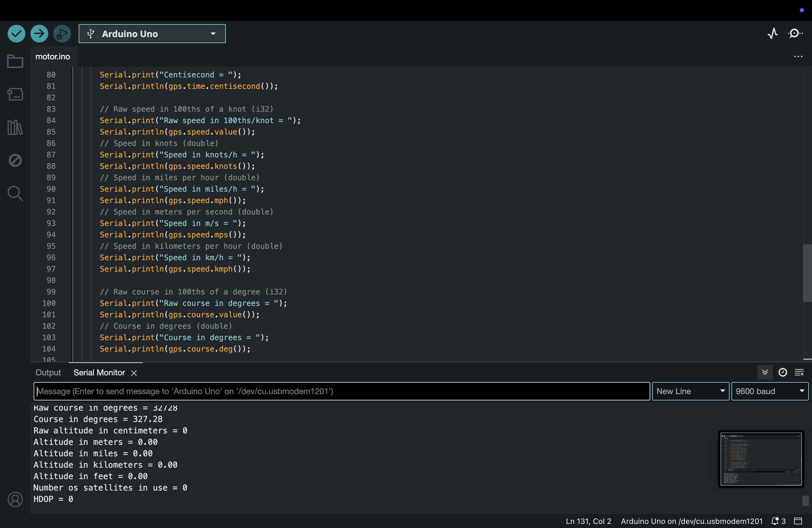Click the Verify checkmark button

click(16, 33)
